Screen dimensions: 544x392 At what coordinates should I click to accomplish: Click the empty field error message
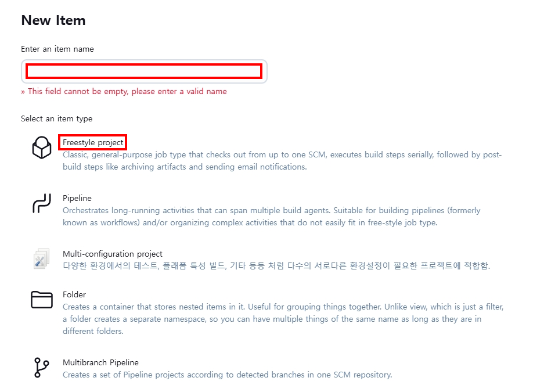[124, 91]
